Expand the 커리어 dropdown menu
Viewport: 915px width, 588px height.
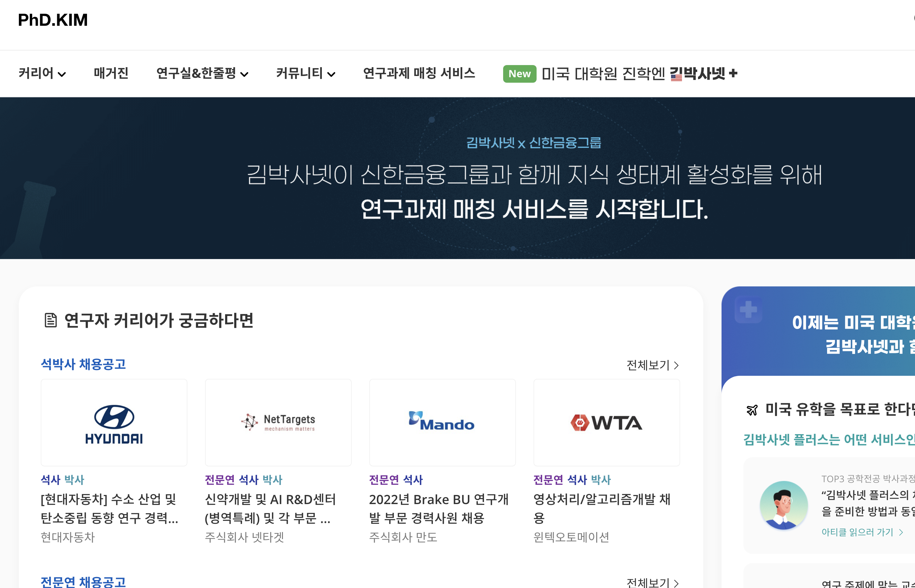click(42, 74)
